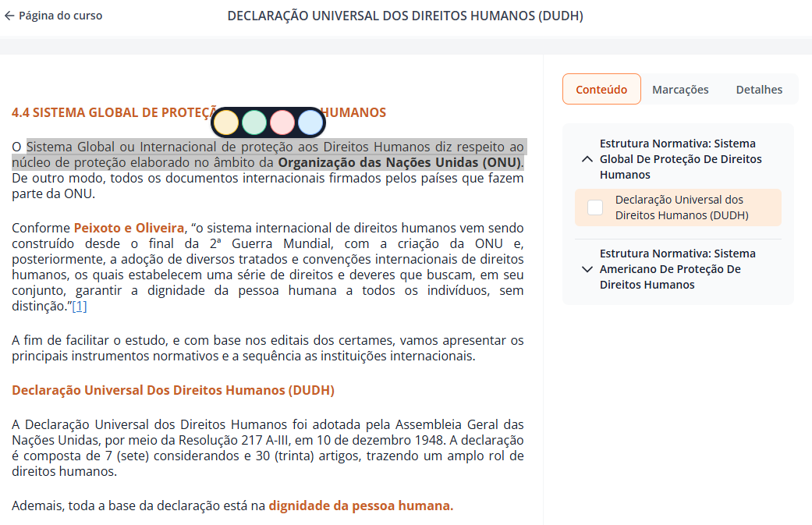
Task: Click the orange DUDH subsection heading in the text
Action: point(173,390)
